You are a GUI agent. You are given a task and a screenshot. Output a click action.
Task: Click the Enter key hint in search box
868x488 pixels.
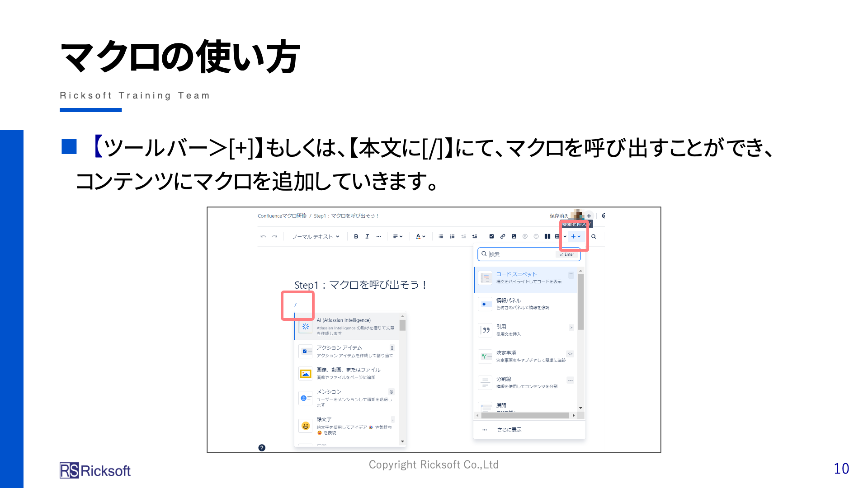(x=567, y=254)
